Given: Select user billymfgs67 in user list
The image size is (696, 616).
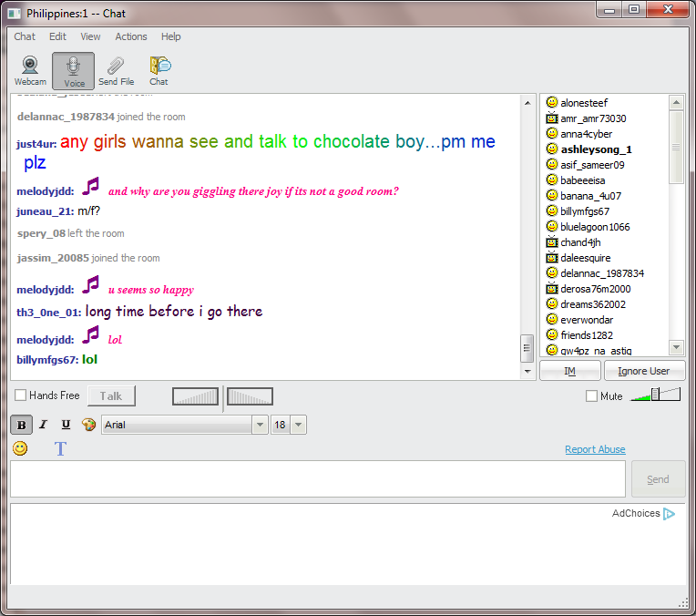Looking at the screenshot, I should coord(585,211).
